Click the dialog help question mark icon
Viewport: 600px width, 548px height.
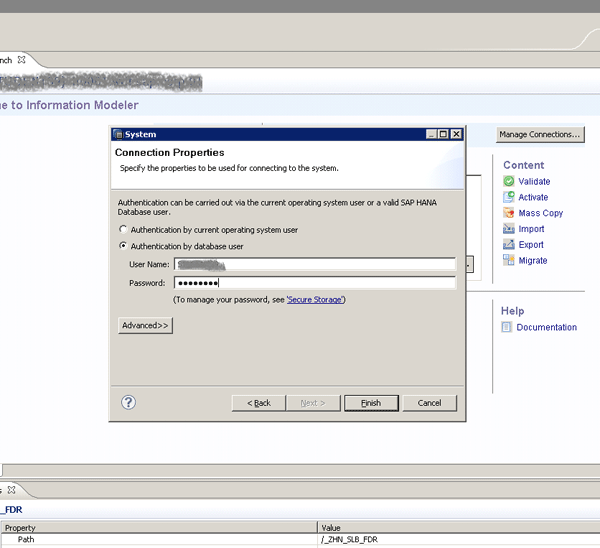tap(128, 402)
